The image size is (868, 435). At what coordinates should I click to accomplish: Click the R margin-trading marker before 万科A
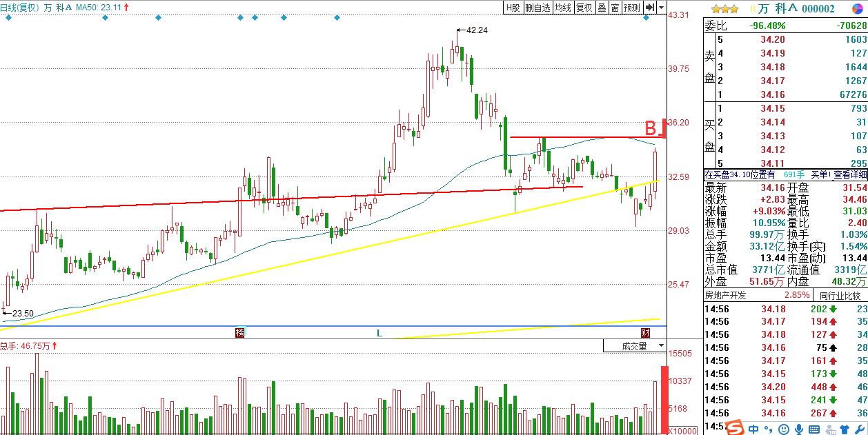point(753,9)
